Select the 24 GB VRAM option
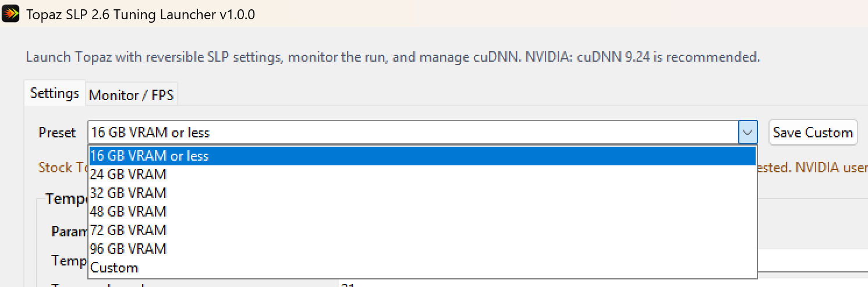868x287 pixels. click(x=422, y=174)
